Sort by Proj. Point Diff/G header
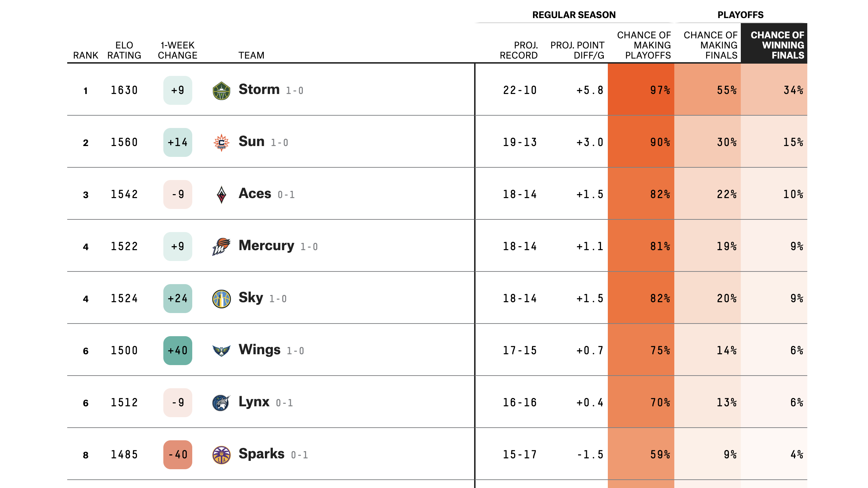The image size is (868, 488). [x=577, y=50]
